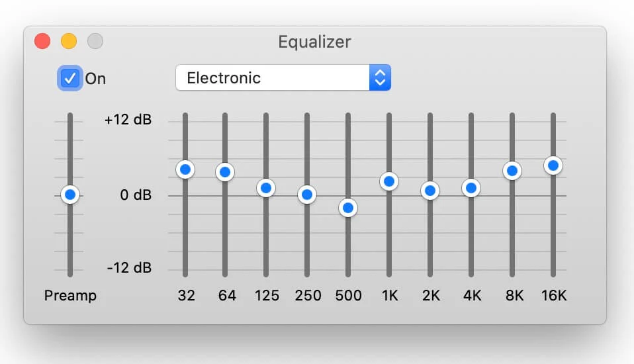634x364 pixels.
Task: Click the Equalizer window title
Action: pyautogui.click(x=314, y=42)
